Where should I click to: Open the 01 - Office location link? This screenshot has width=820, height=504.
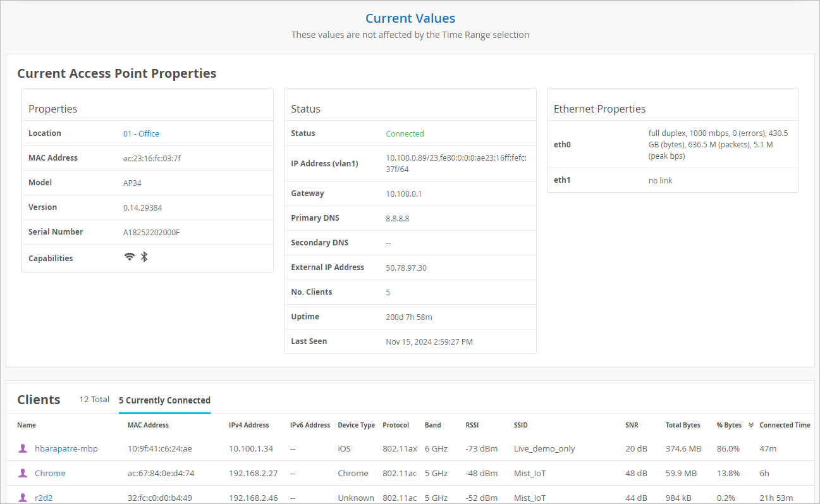coord(141,133)
